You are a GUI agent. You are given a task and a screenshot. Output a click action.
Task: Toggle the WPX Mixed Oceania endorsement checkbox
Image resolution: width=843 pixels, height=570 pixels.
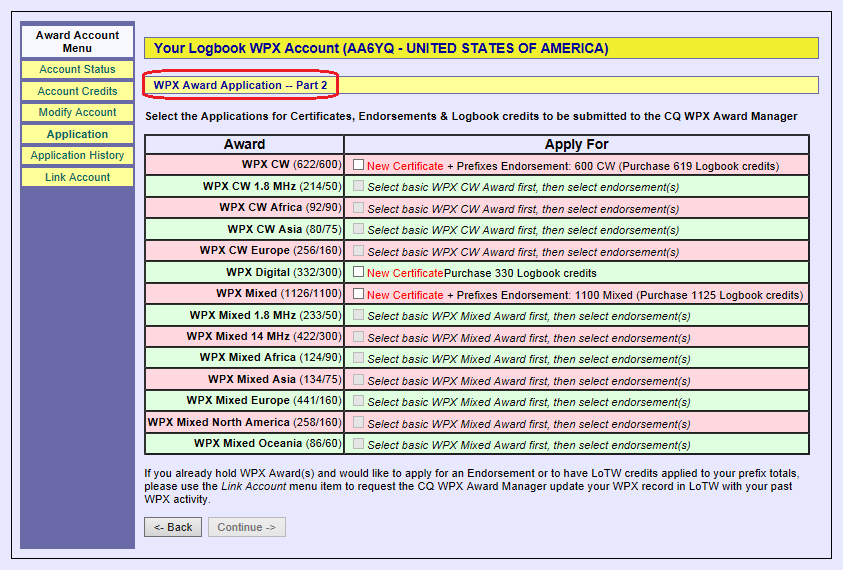pyautogui.click(x=358, y=444)
